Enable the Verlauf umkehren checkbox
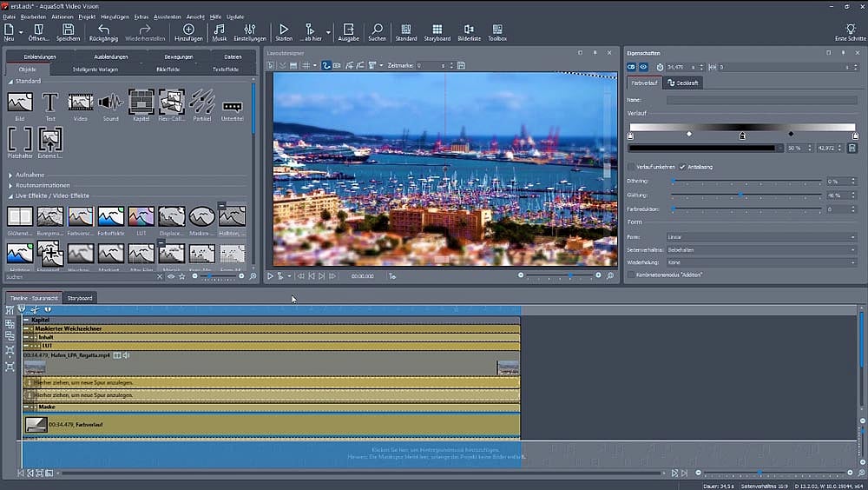868x490 pixels. [631, 167]
